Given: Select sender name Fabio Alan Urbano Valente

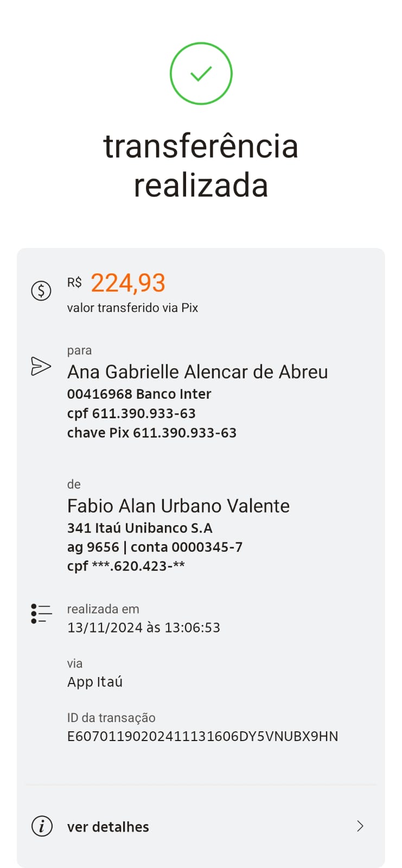Looking at the screenshot, I should pos(178,506).
